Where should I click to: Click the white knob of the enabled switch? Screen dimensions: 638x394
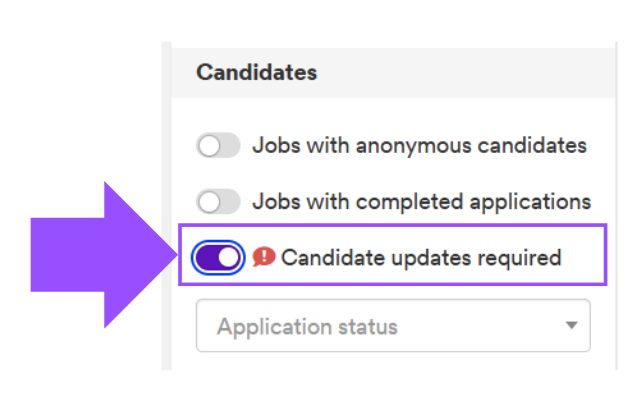click(x=228, y=258)
